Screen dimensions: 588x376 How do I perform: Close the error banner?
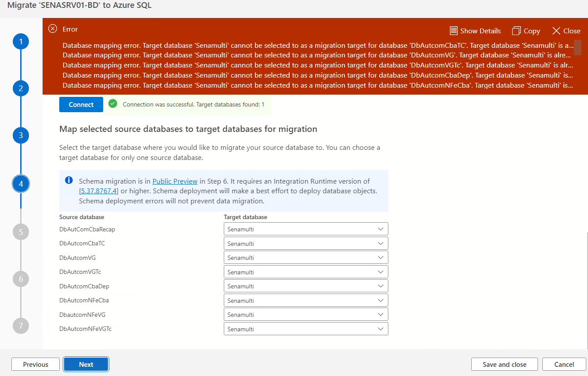(x=566, y=31)
